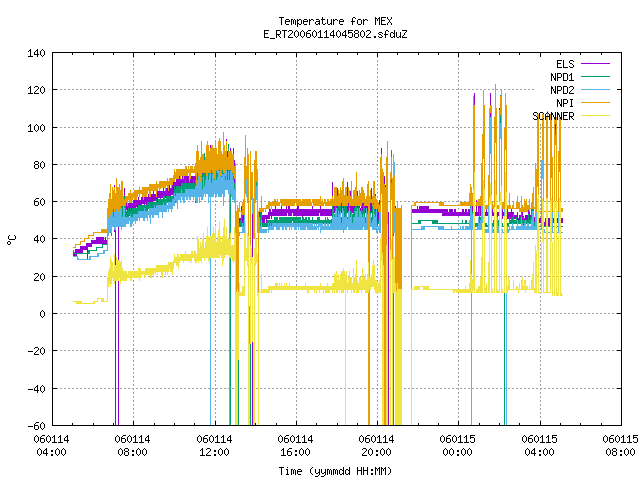Click the y-axis value 60
Viewport: 640px width, 480px height.
(39, 202)
